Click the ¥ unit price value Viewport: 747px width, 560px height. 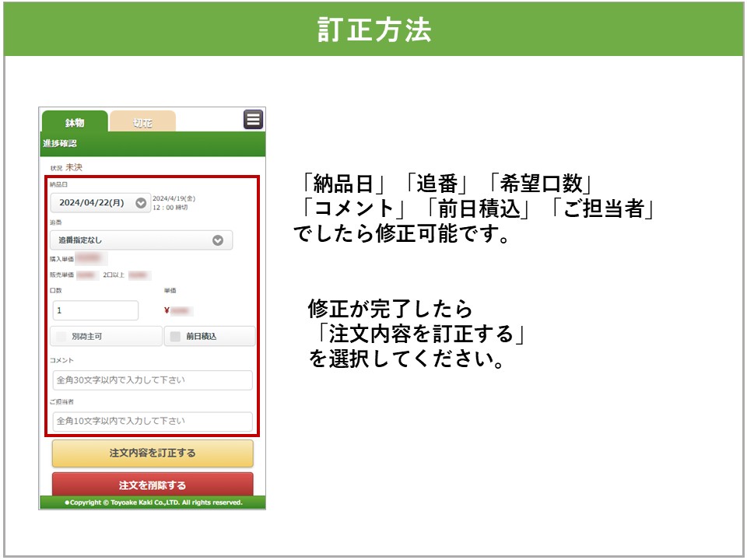point(179,310)
